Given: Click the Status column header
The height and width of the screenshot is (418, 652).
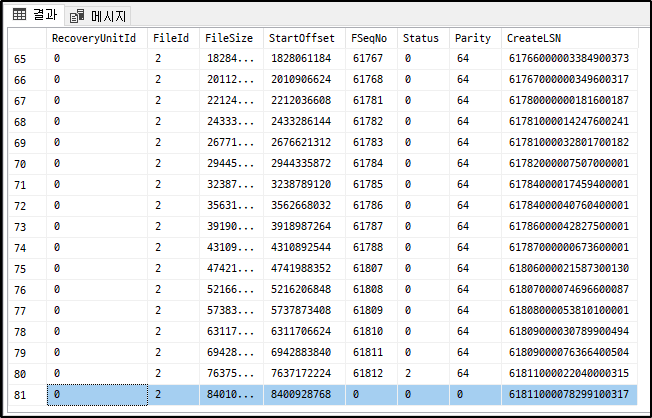Looking at the screenshot, I should point(423,38).
